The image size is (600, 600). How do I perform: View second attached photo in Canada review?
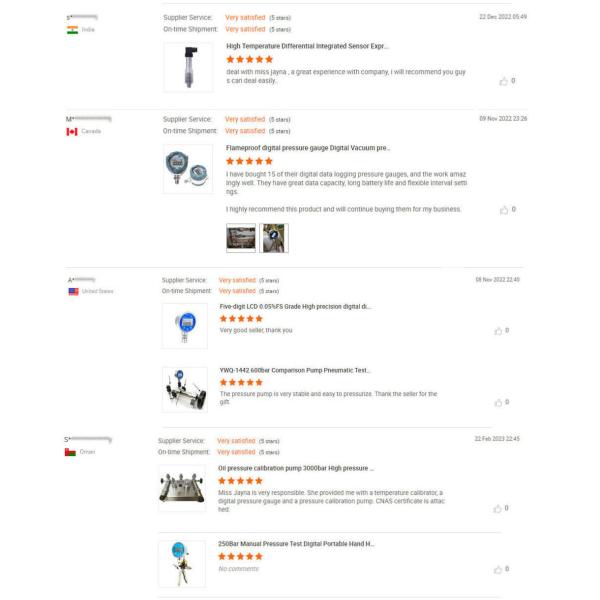[x=273, y=238]
